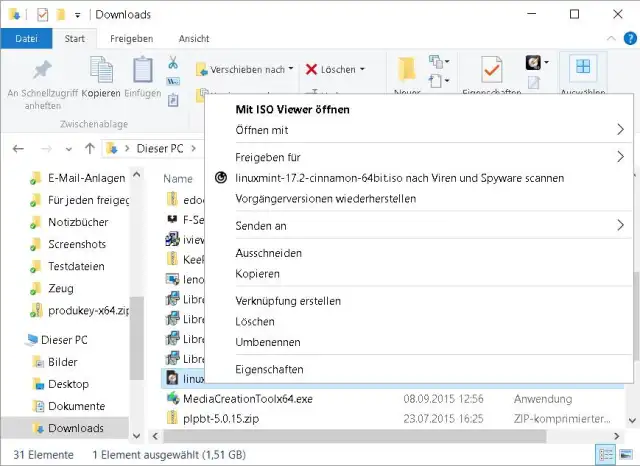The image size is (640, 466).
Task: Open the Datei tab
Action: pos(25,39)
